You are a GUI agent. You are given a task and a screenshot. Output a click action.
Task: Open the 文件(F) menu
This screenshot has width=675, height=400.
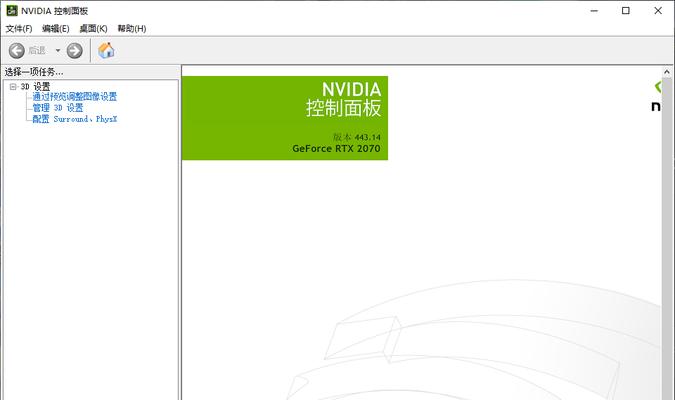point(19,28)
